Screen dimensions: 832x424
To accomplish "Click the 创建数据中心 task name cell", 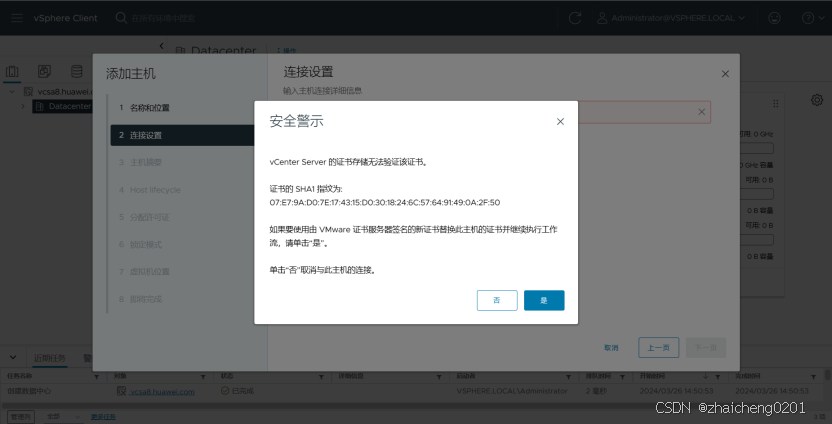I will point(29,391).
